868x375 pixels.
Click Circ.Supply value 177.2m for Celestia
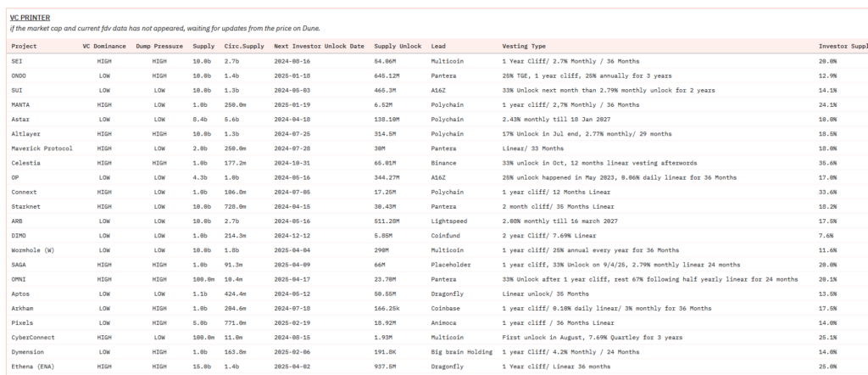(236, 163)
